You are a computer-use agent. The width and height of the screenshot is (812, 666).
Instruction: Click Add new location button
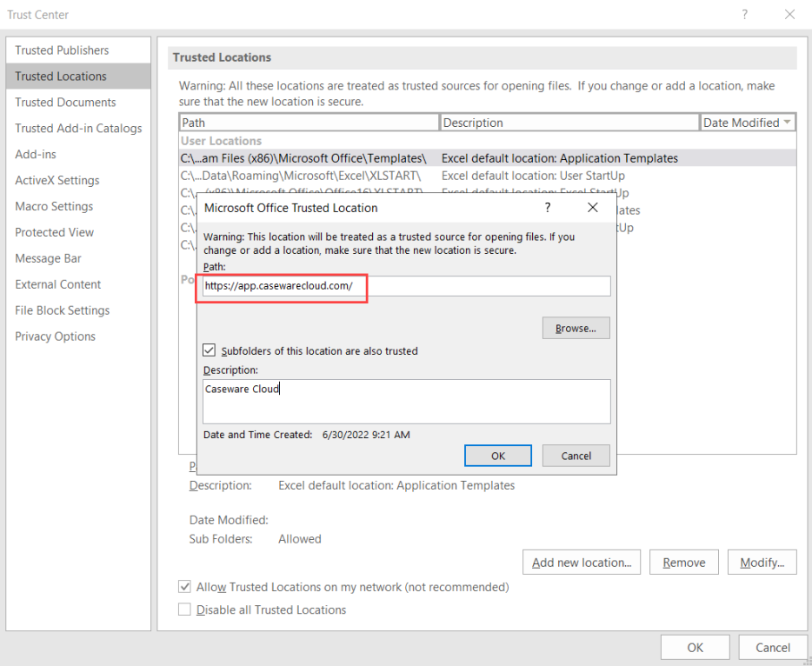click(581, 562)
